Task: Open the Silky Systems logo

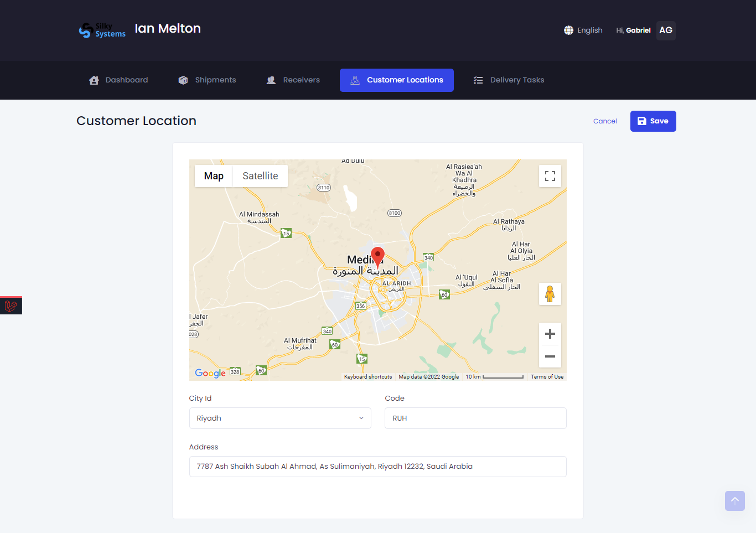Action: (x=102, y=30)
